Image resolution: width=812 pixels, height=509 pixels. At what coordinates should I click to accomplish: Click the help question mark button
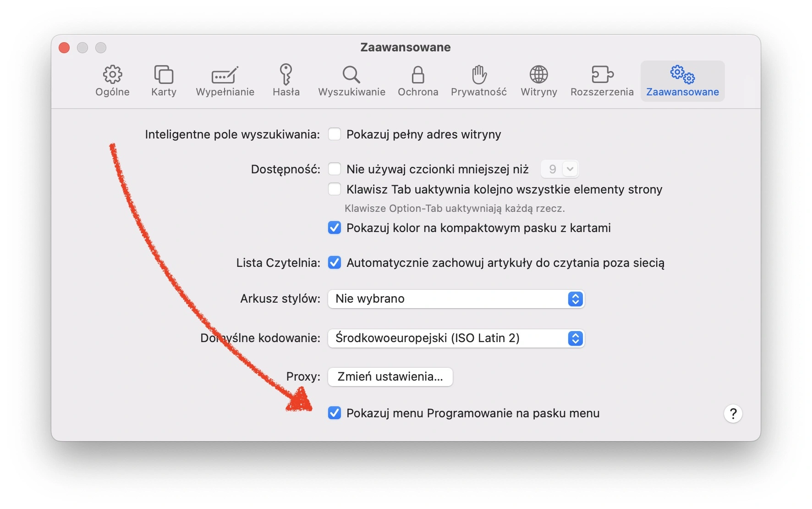[x=733, y=414]
